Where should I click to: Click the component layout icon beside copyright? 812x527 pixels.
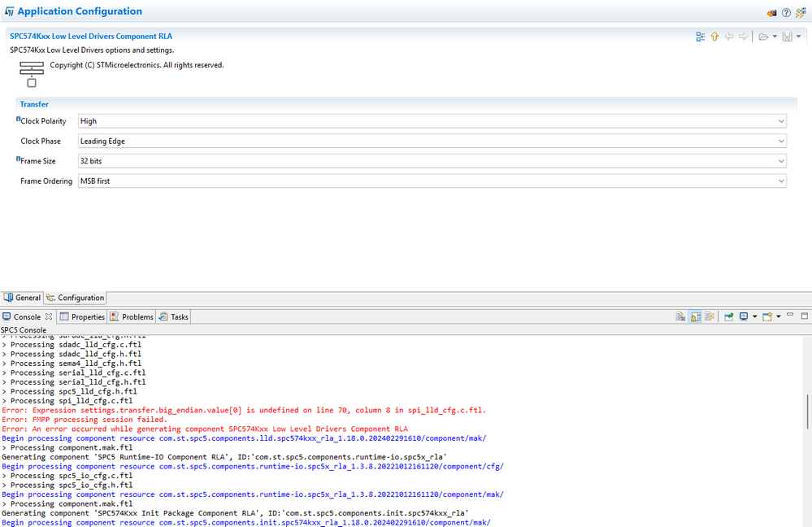(32, 74)
